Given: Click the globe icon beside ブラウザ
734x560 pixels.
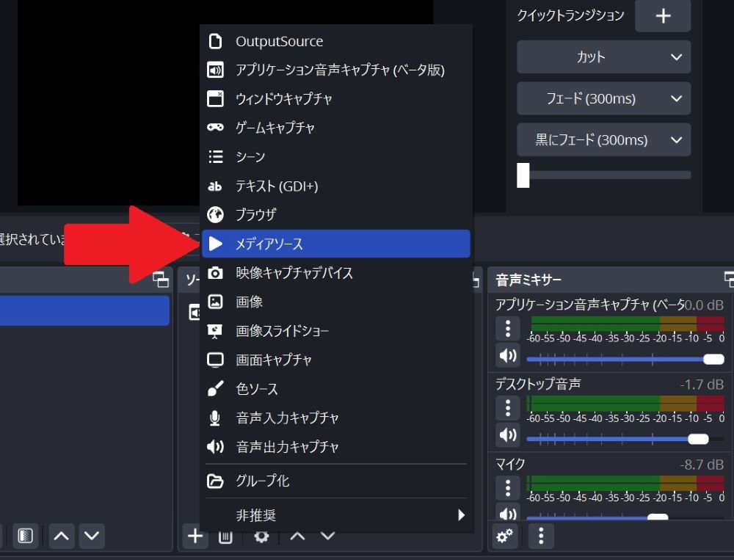Looking at the screenshot, I should [215, 214].
